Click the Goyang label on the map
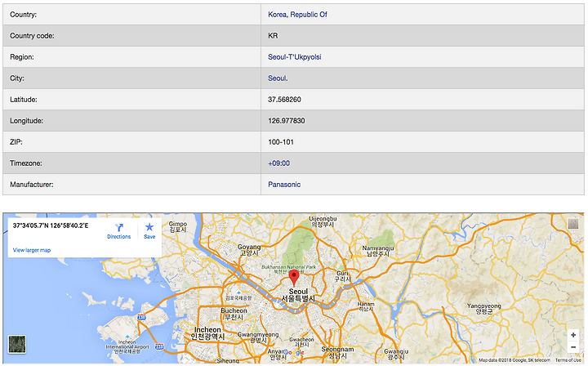The width and height of the screenshot is (588, 366). (x=249, y=250)
